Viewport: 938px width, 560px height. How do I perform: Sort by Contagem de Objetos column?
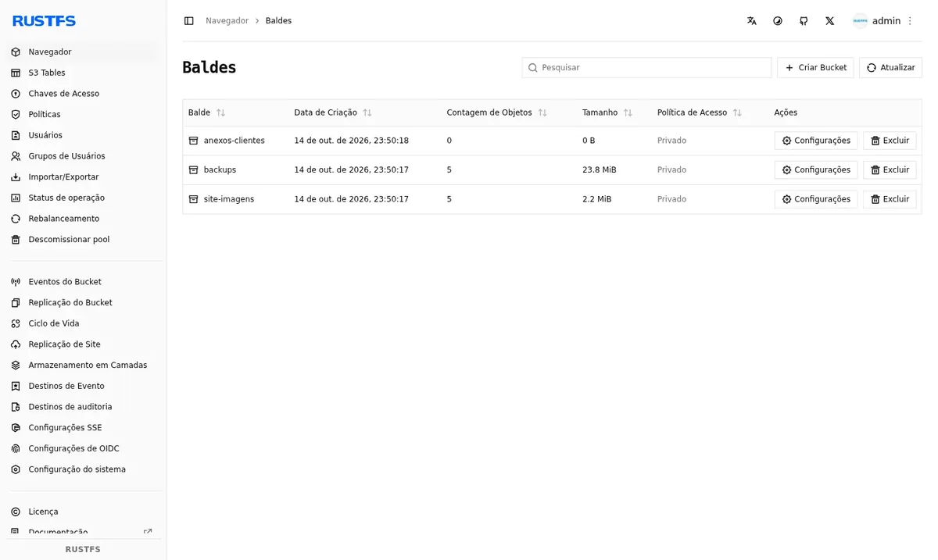tap(542, 112)
